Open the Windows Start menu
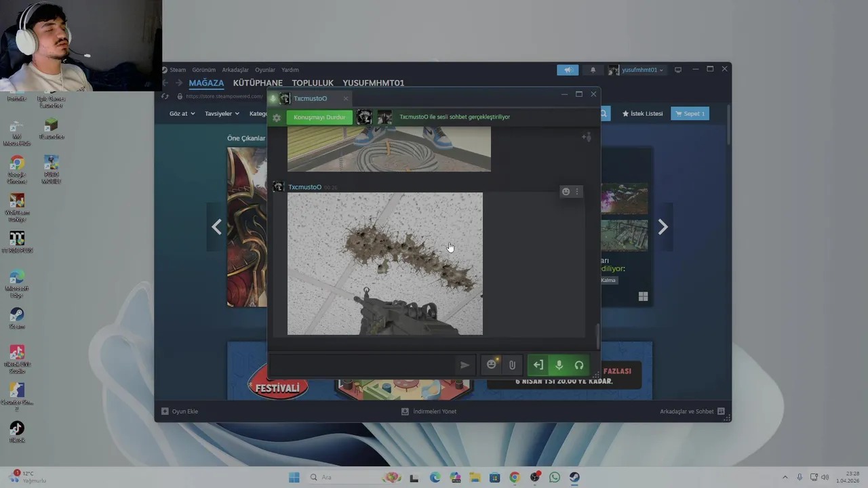This screenshot has width=868, height=488. pyautogui.click(x=294, y=477)
